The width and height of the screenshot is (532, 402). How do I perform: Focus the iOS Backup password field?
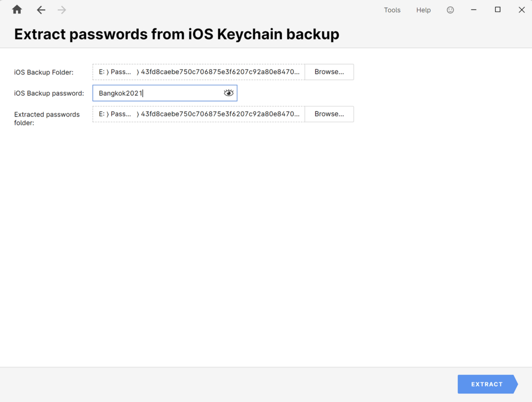click(x=165, y=93)
